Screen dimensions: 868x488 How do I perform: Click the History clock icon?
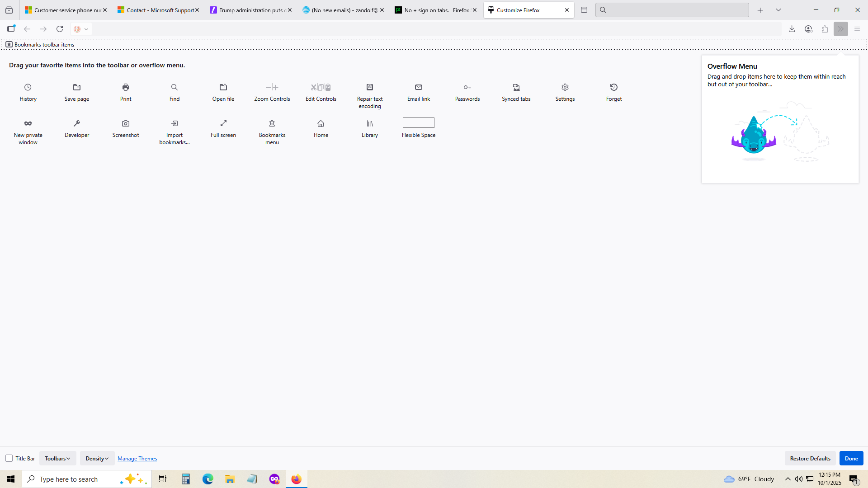(x=28, y=87)
